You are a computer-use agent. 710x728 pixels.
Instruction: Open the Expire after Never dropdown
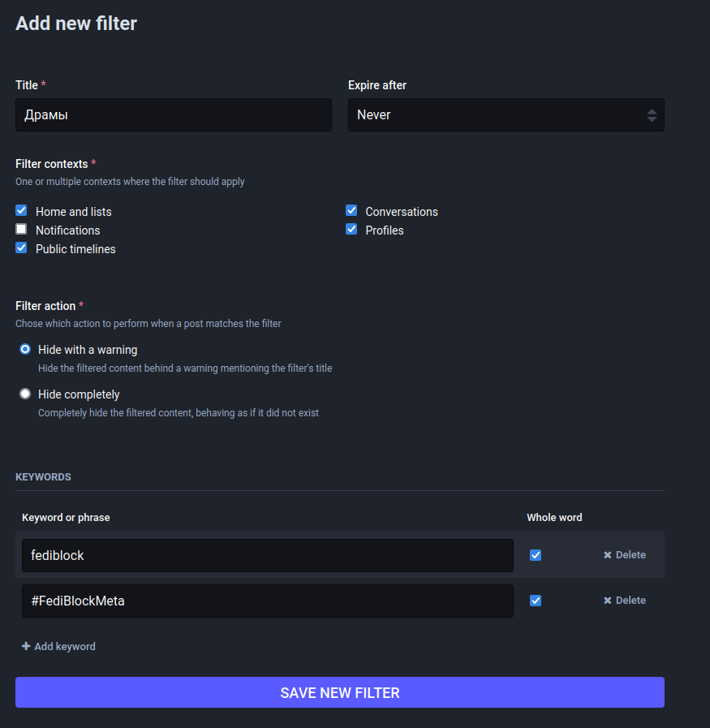(506, 114)
